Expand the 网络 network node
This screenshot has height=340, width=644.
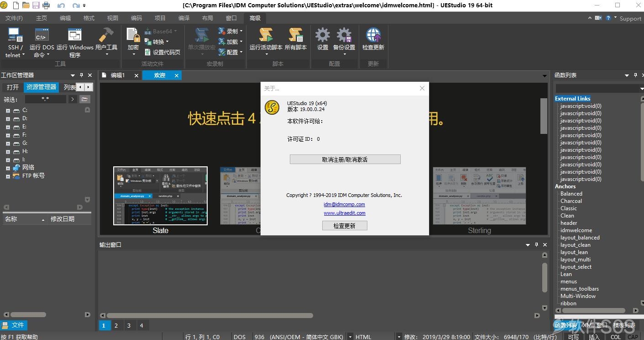pos(8,168)
